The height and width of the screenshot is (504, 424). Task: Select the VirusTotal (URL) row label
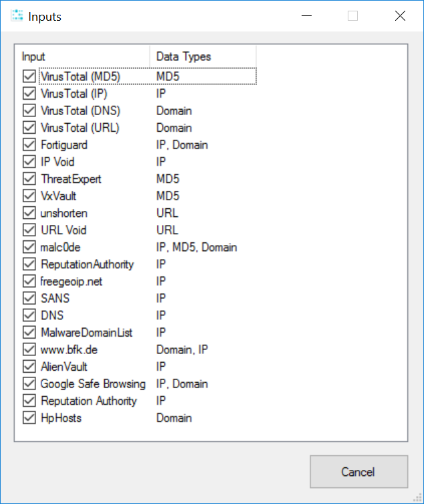click(x=80, y=128)
